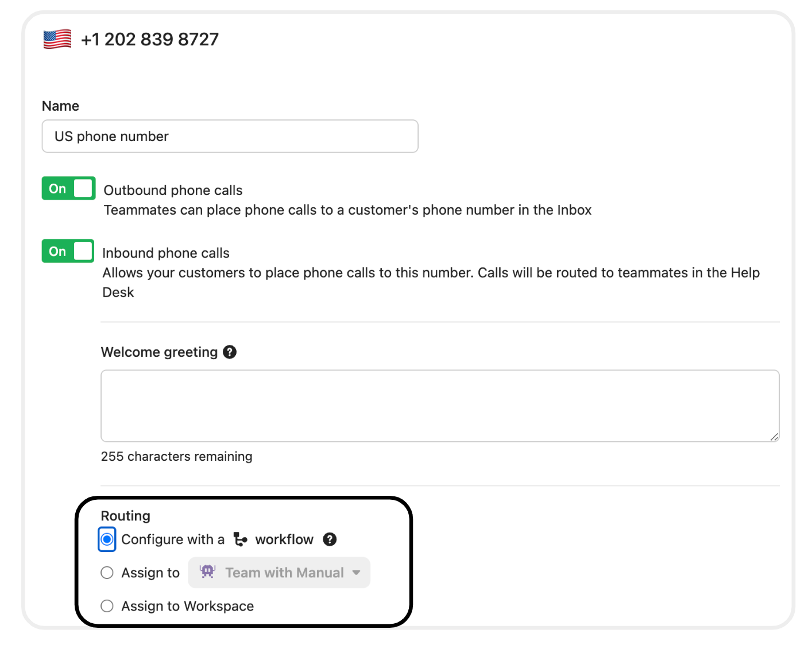
Task: Select the Configure with a workflow radio
Action: 107,539
